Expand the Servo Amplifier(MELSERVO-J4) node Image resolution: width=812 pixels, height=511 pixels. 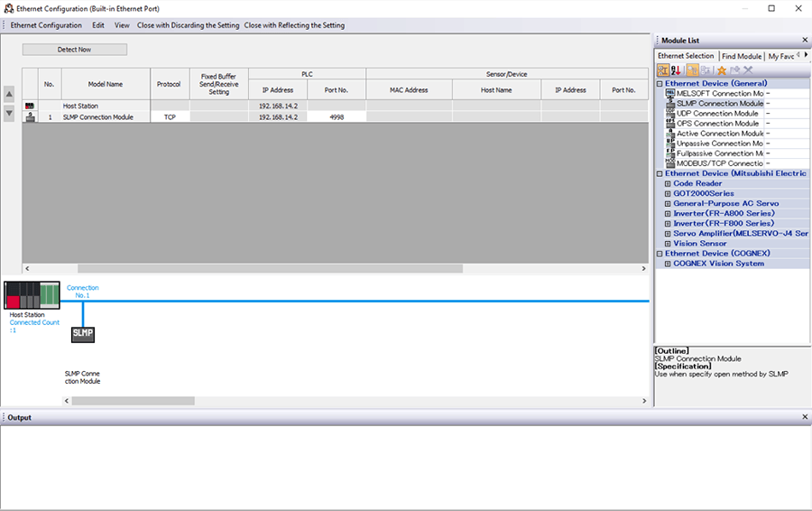(x=668, y=234)
